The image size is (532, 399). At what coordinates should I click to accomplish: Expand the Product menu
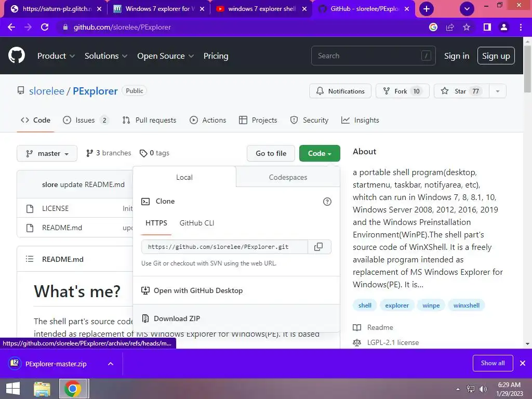pos(56,56)
